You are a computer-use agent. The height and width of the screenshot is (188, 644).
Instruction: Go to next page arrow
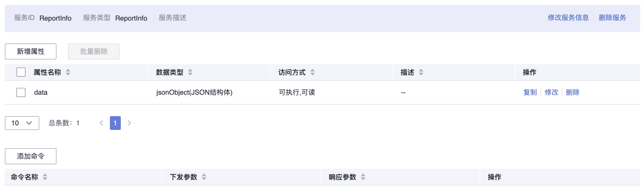click(x=129, y=123)
